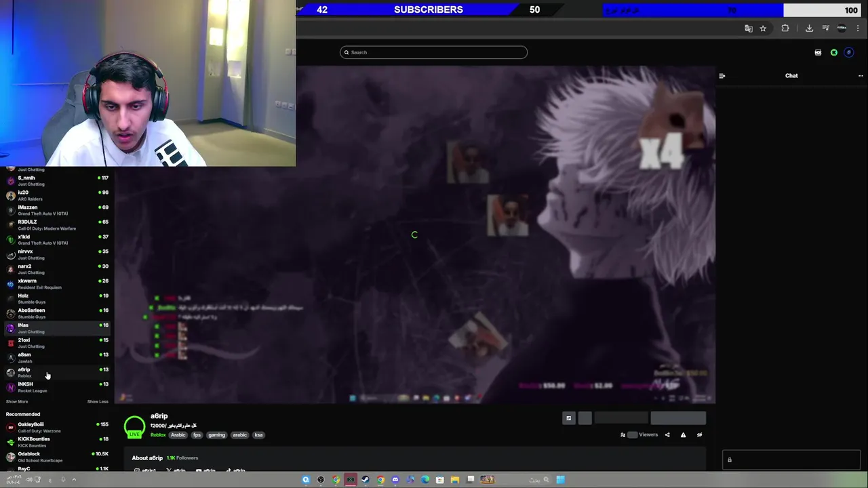Viewport: 868px width, 488px height.
Task: Open the Chat panel header
Action: pos(791,76)
